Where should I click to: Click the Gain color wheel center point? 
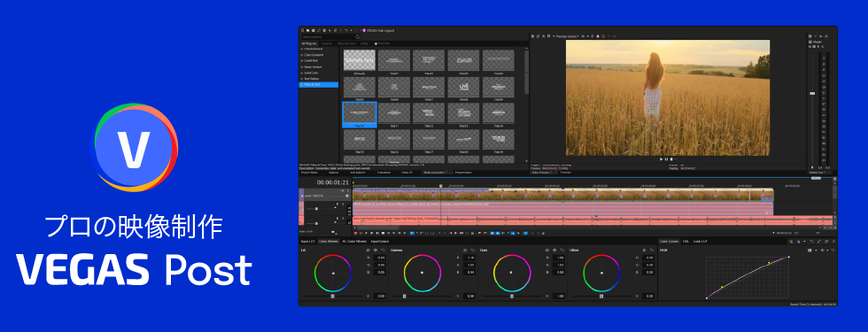(x=511, y=273)
